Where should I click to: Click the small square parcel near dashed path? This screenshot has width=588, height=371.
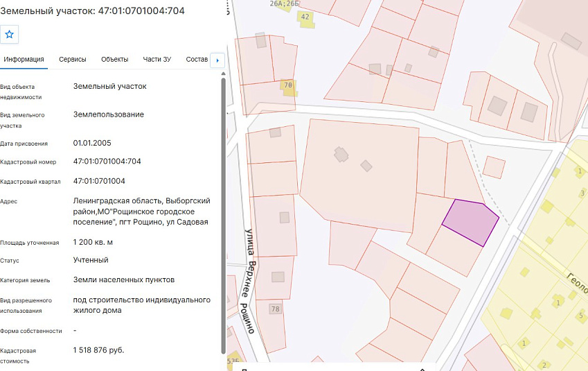coord(494,168)
